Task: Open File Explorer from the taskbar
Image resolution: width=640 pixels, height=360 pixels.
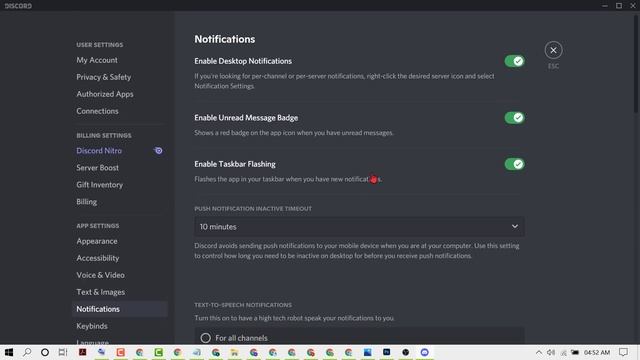Action: [x=234, y=352]
